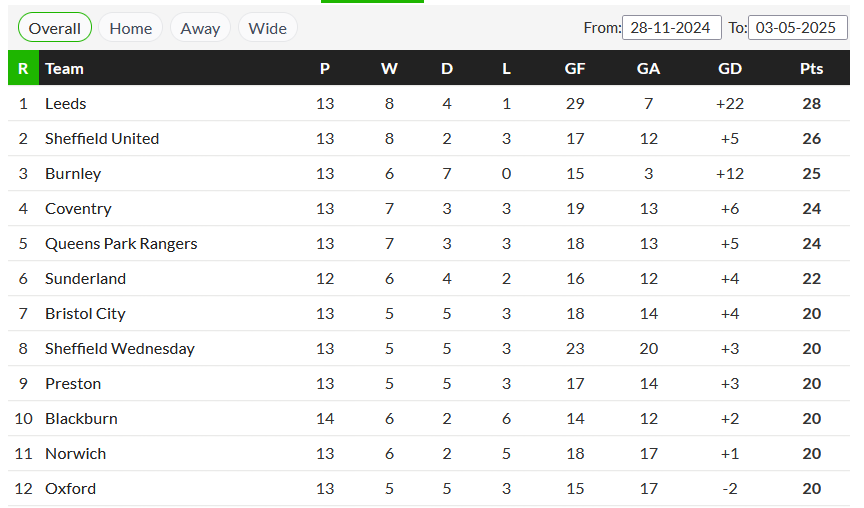Open the Oxford team link
Viewport: 864px width, 508px height.
click(71, 488)
